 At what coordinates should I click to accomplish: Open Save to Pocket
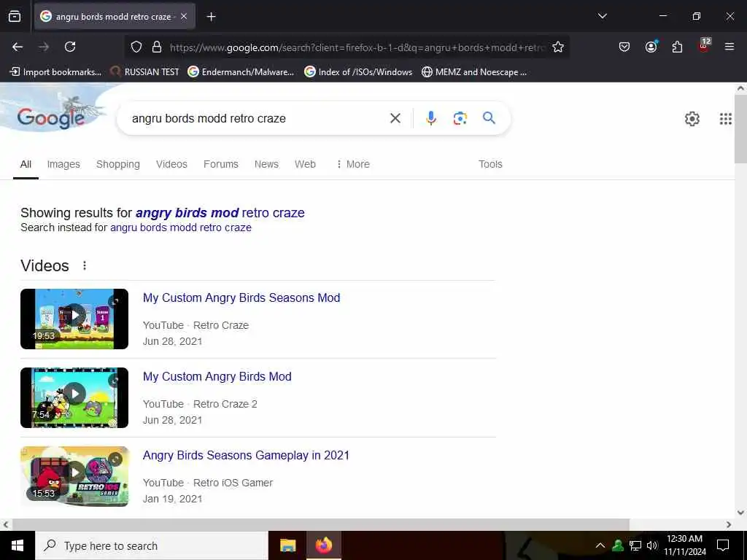click(x=624, y=47)
